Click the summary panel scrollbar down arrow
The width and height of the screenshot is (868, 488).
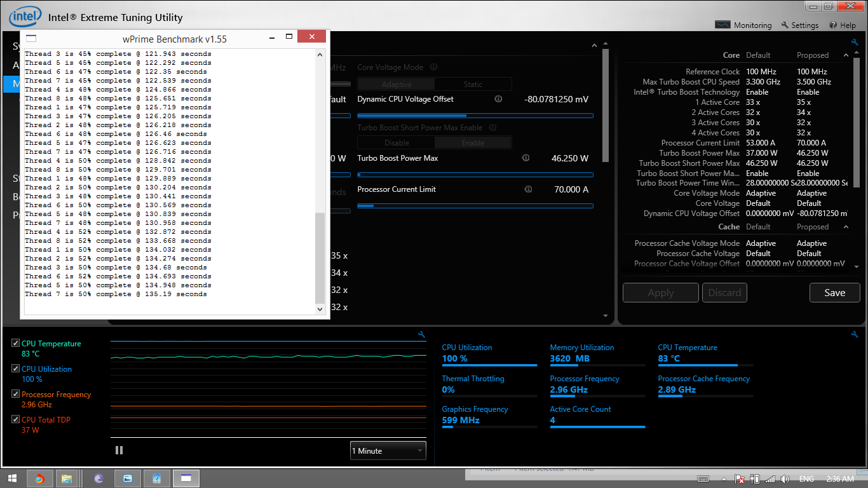coord(857,267)
